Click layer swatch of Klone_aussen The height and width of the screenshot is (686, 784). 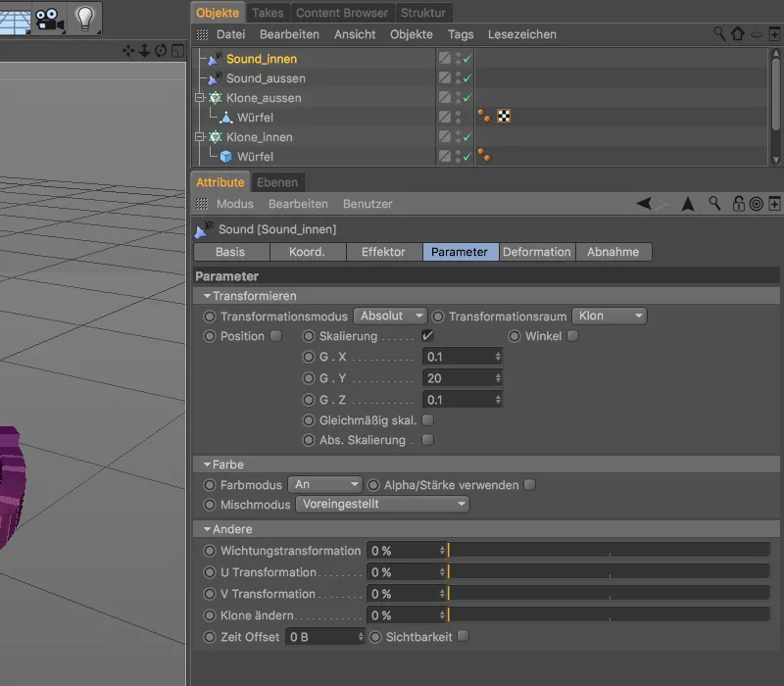(445, 97)
